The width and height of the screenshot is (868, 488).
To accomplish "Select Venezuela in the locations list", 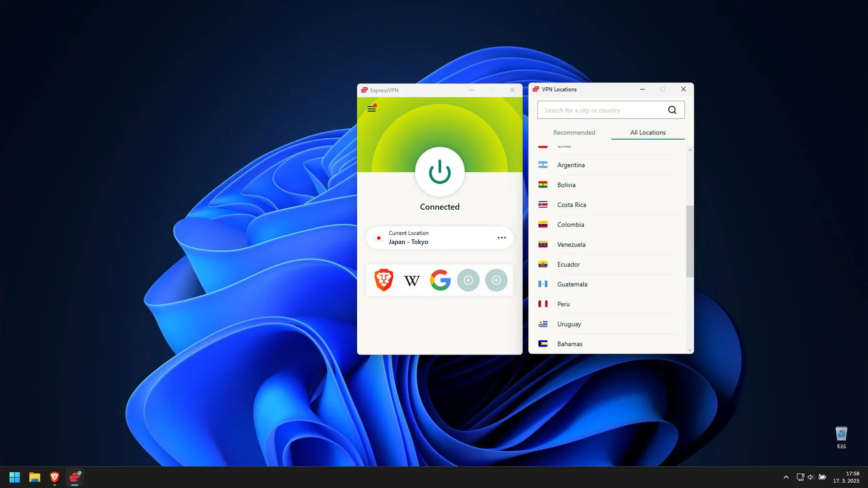I will (571, 244).
